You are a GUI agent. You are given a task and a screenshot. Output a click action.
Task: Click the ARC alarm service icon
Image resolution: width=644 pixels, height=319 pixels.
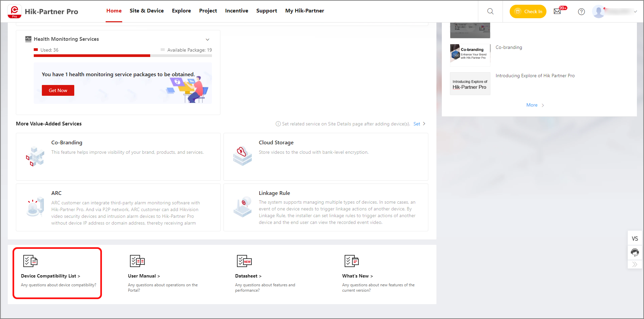pos(35,207)
